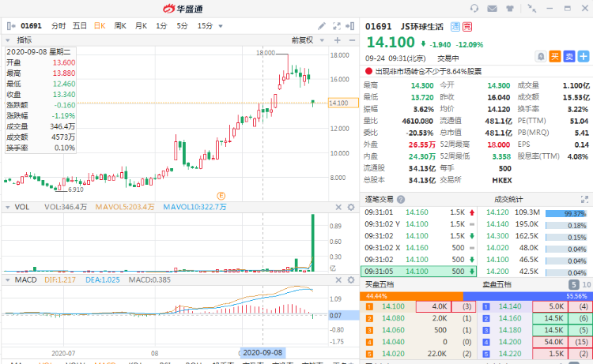Click the 52周最高 value 18.000
593x364 pixels.
click(498, 144)
